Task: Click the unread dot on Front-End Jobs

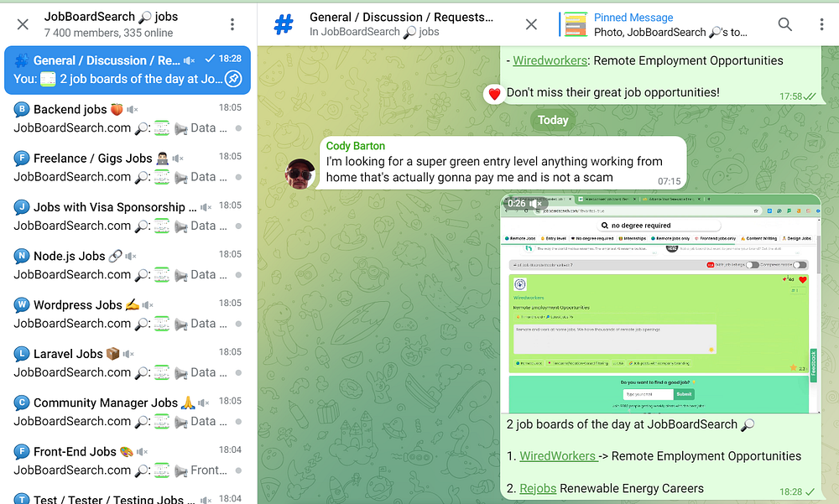Action: (238, 470)
